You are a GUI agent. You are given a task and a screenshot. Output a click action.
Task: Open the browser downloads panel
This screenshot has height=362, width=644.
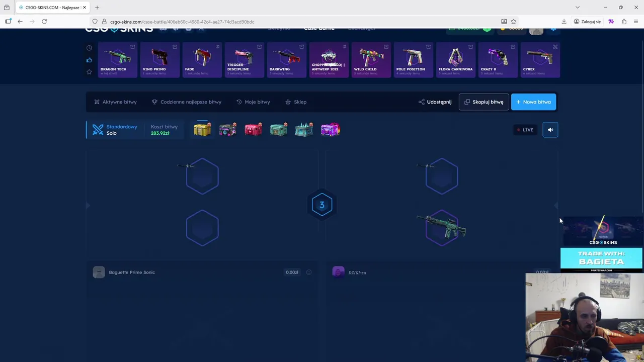pyautogui.click(x=563, y=22)
